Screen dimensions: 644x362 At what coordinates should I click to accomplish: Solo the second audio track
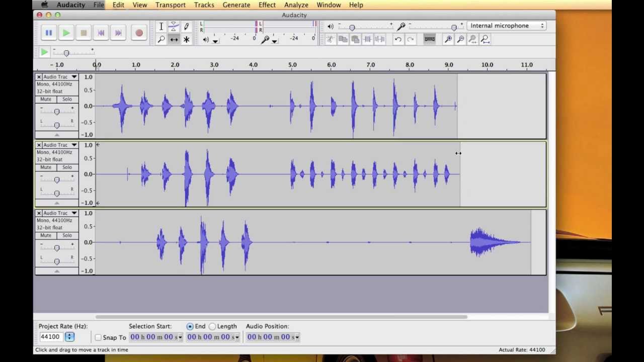[x=67, y=167]
